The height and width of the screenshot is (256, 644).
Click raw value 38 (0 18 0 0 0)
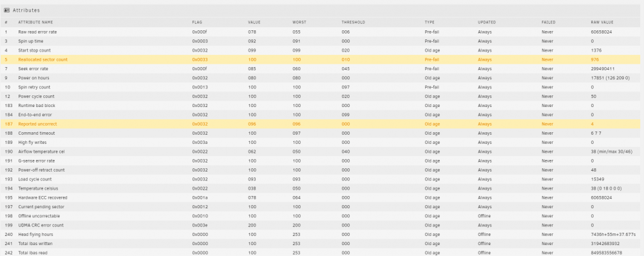(606, 188)
